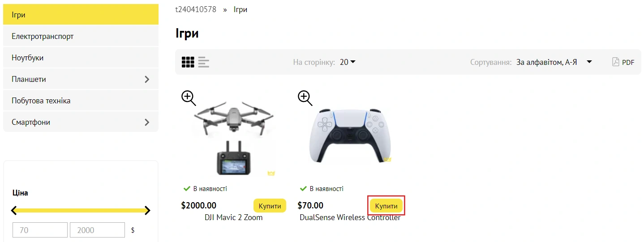Image resolution: width=644 pixels, height=242 pixels.
Task: Select the Ноутбуки category
Action: [x=28, y=58]
